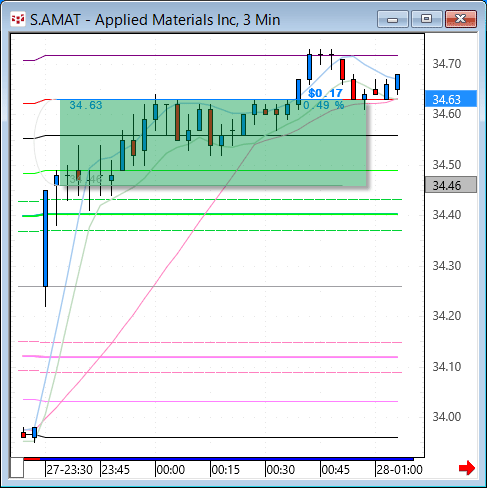Screen dimensions: 487x488
Task: Click the 23:45 time label
Action: tap(116, 470)
